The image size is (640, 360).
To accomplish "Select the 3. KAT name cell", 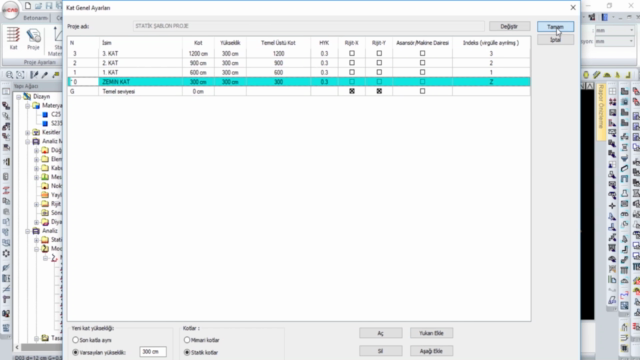I will pos(140,53).
